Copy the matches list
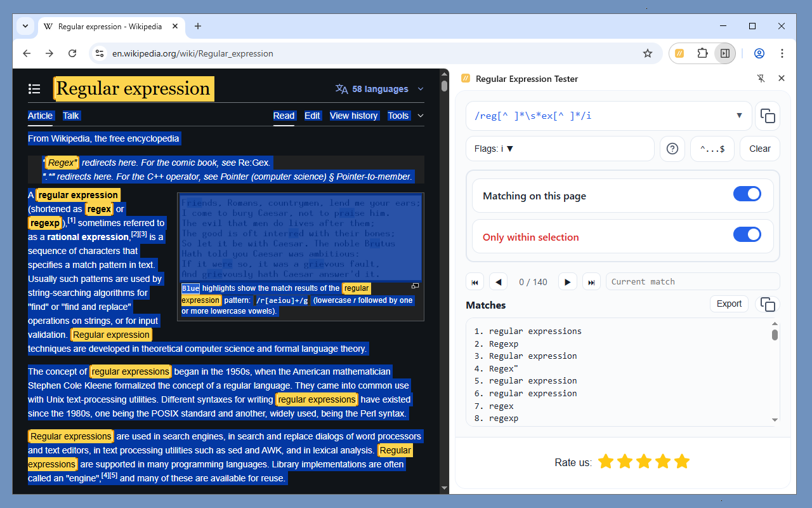 tap(768, 305)
